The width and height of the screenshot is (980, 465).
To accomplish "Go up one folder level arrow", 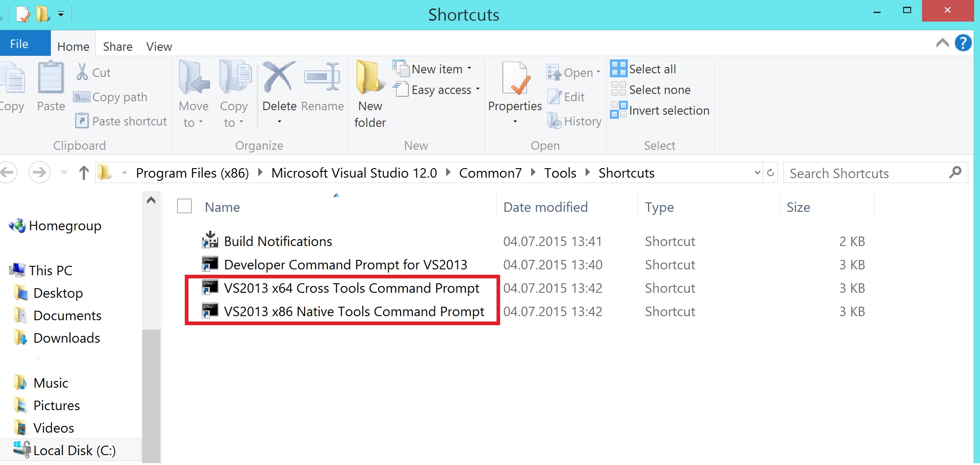I will pyautogui.click(x=84, y=173).
